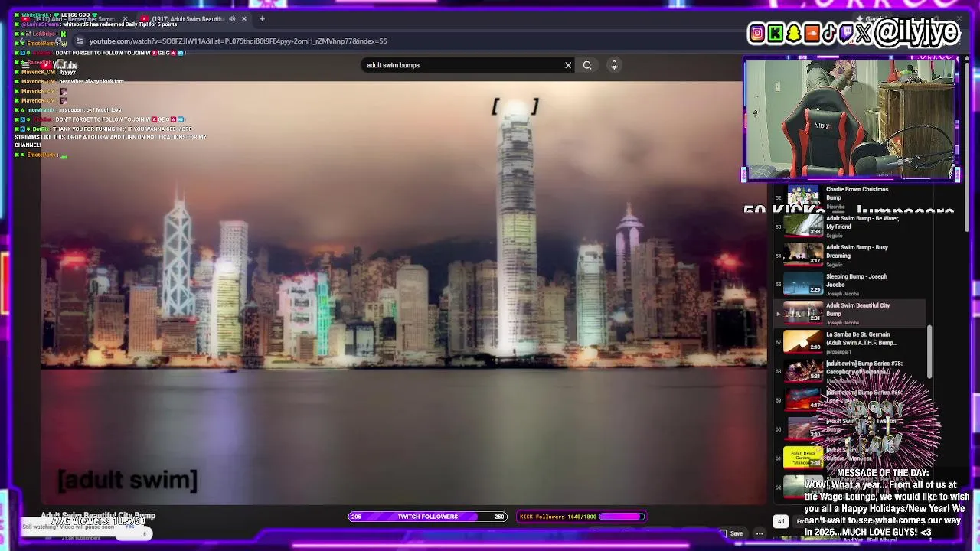Close the Adult Swim Beautiful City tab
980x551 pixels.
click(x=244, y=18)
